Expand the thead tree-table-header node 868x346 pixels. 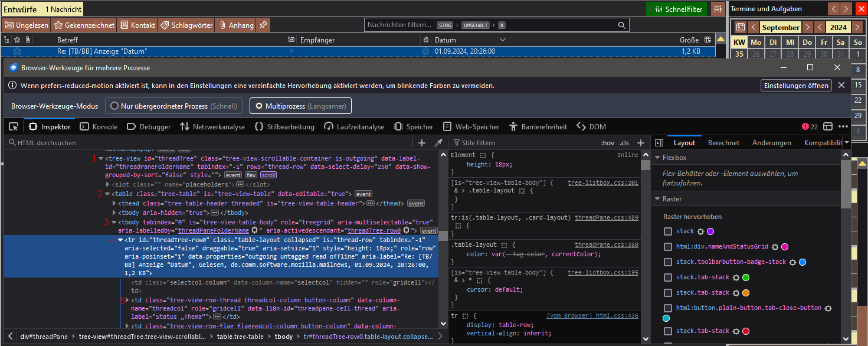click(114, 204)
